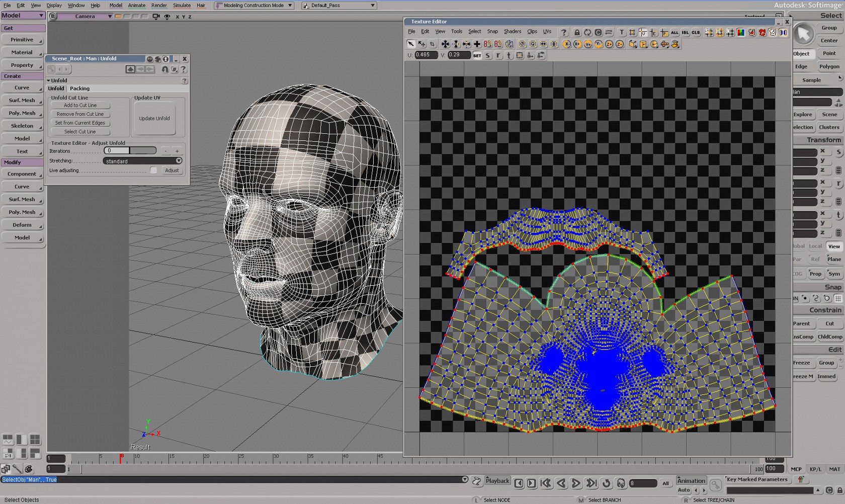Click the U coordinate field showing 0.465
845x504 pixels.
click(x=426, y=55)
